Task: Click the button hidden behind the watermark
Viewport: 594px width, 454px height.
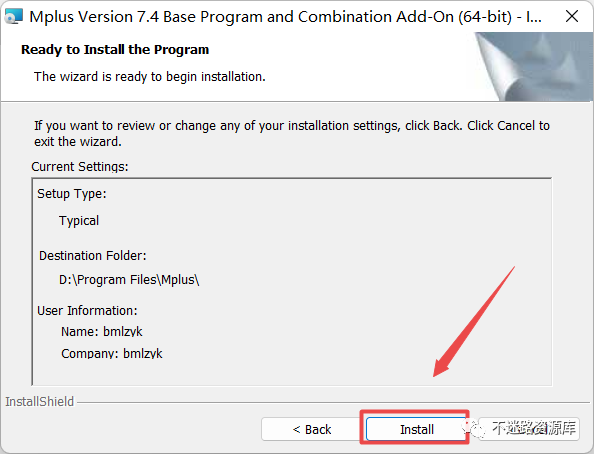Action: (x=528, y=429)
